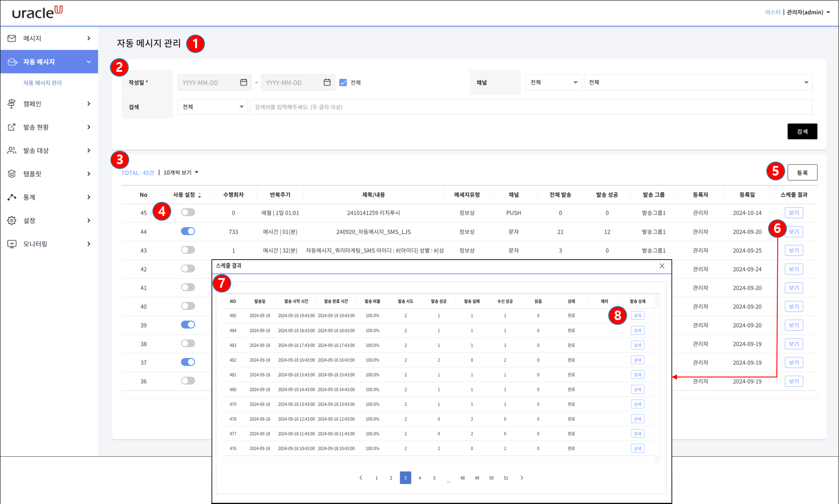Click 상세 for popup row 476
The height and width of the screenshot is (504, 839).
pos(638,448)
